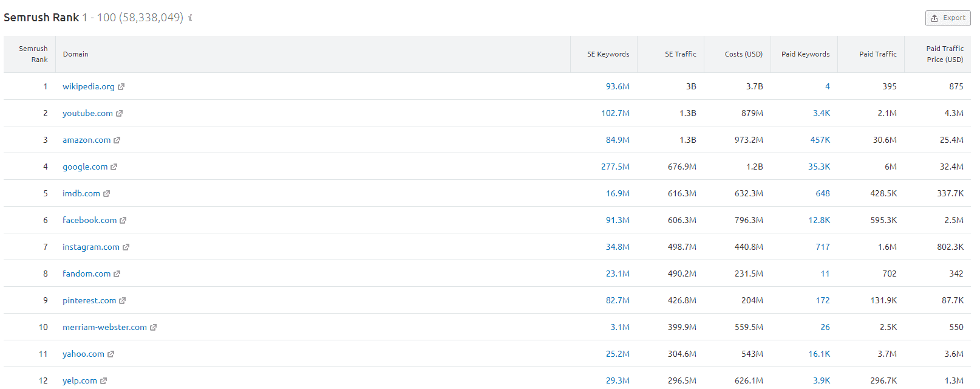This screenshot has height=389, width=980.
Task: Open the yelp.com domain link
Action: [x=80, y=380]
